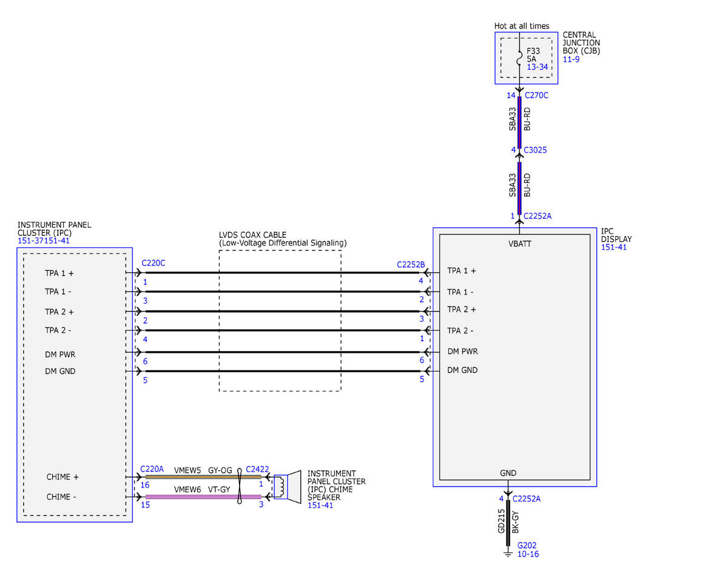Select the 'IPC DISPLAY' component label
The height and width of the screenshot is (562, 728).
click(616, 235)
